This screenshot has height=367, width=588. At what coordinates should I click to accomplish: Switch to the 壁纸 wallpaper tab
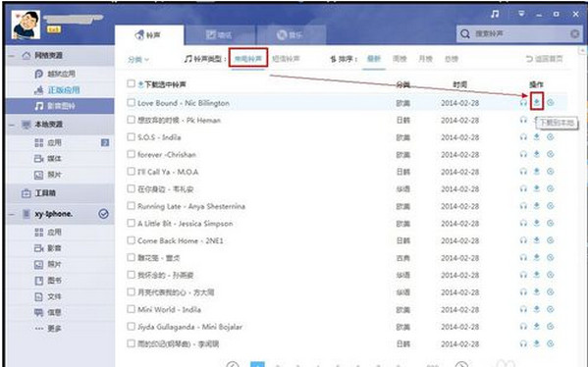point(220,35)
